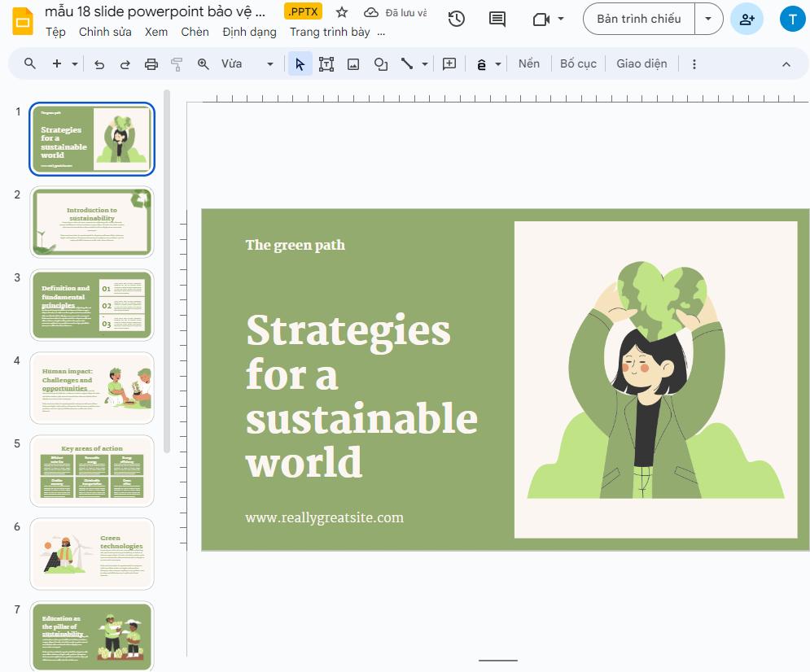Click the Redo icon
The width and height of the screenshot is (810, 672).
point(125,63)
